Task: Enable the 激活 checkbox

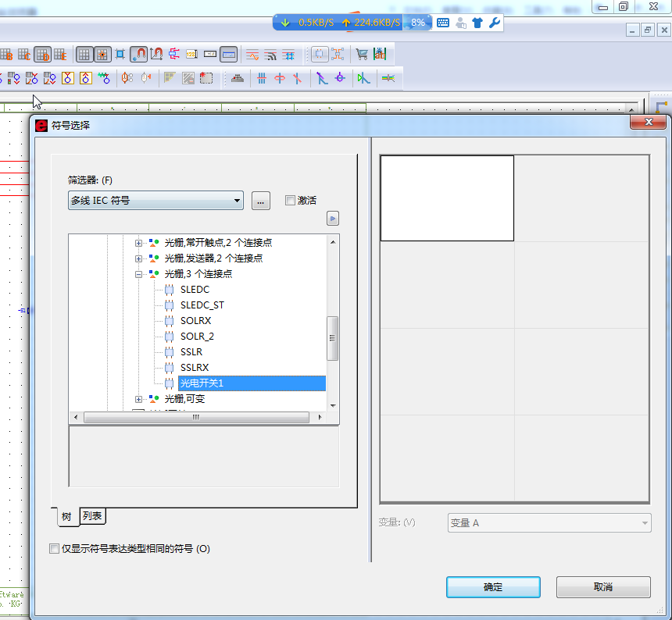Action: [x=290, y=201]
